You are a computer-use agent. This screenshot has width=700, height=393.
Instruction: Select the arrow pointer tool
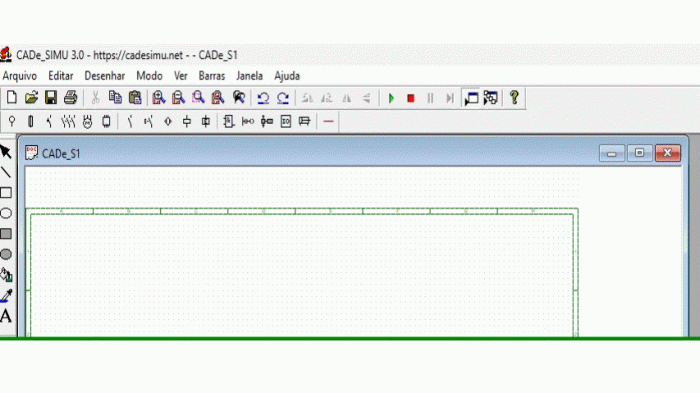pyautogui.click(x=6, y=152)
